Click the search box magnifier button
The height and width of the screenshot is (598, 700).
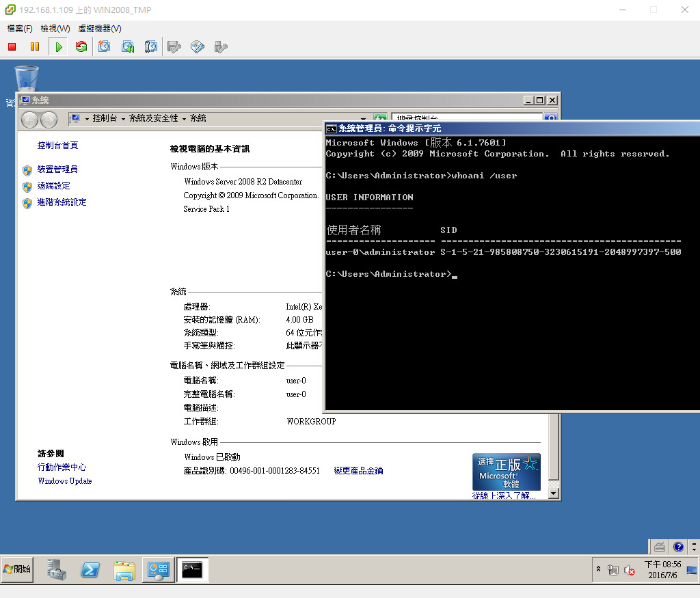[550, 118]
